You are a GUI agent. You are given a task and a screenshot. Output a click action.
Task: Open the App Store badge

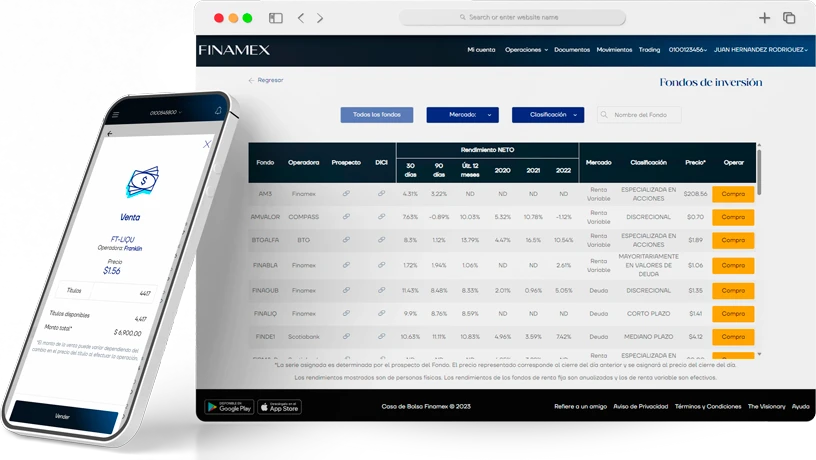pos(279,407)
